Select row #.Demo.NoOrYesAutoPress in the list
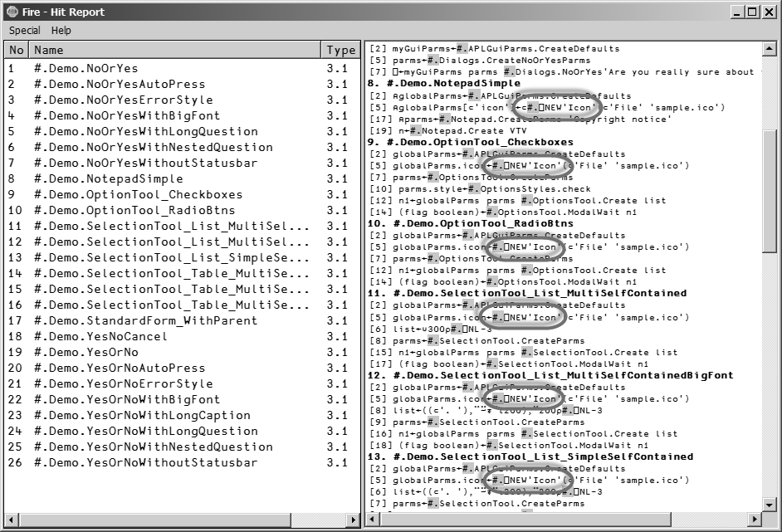 (182, 85)
